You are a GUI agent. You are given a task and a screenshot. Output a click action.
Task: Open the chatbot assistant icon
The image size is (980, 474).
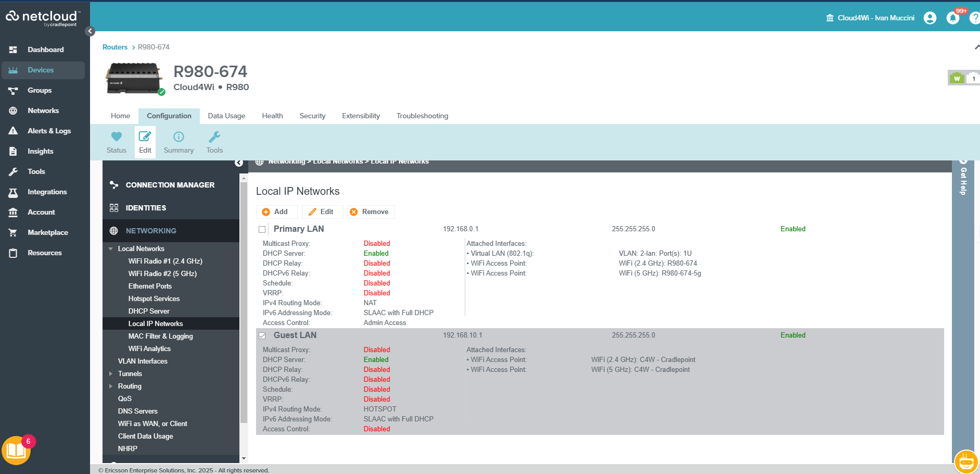click(x=966, y=461)
